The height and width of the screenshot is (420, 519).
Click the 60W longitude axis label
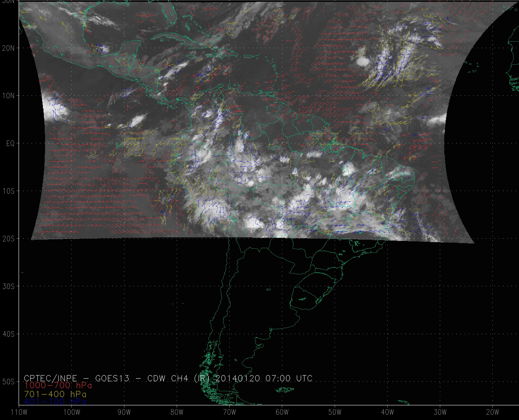[282, 412]
